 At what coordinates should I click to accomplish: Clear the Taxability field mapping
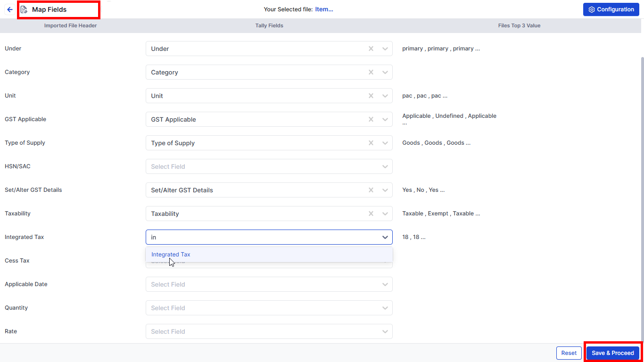click(x=371, y=214)
